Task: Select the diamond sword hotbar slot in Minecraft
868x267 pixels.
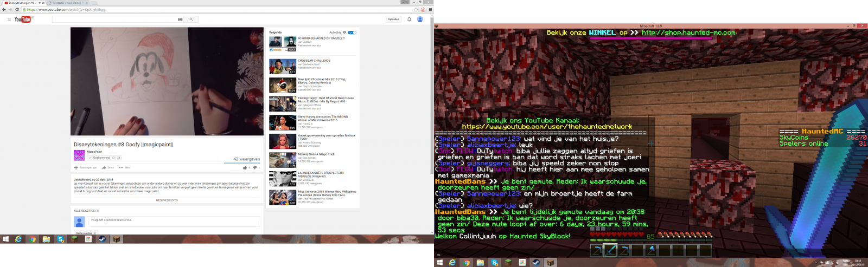Action: pos(611,250)
